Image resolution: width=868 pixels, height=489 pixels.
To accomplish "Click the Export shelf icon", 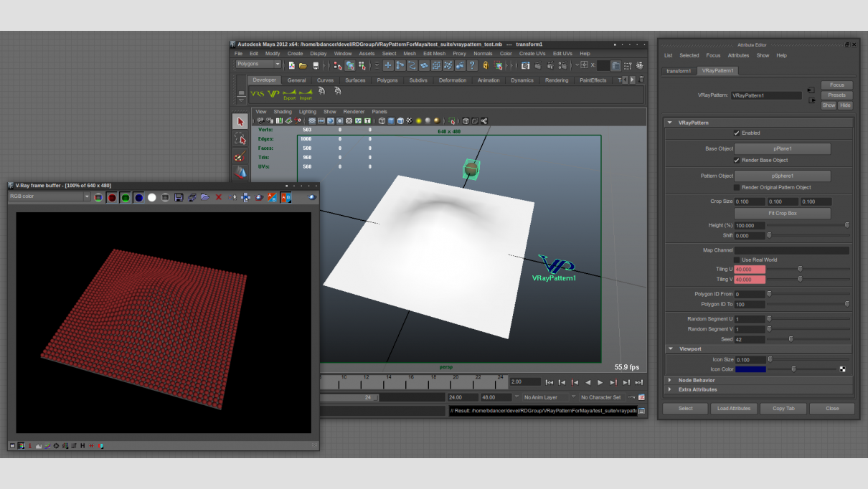I will (x=289, y=93).
